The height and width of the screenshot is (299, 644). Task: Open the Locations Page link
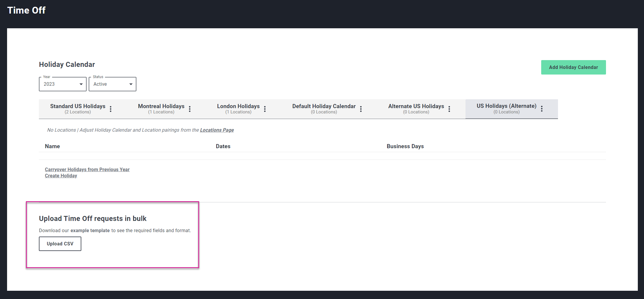pyautogui.click(x=217, y=130)
